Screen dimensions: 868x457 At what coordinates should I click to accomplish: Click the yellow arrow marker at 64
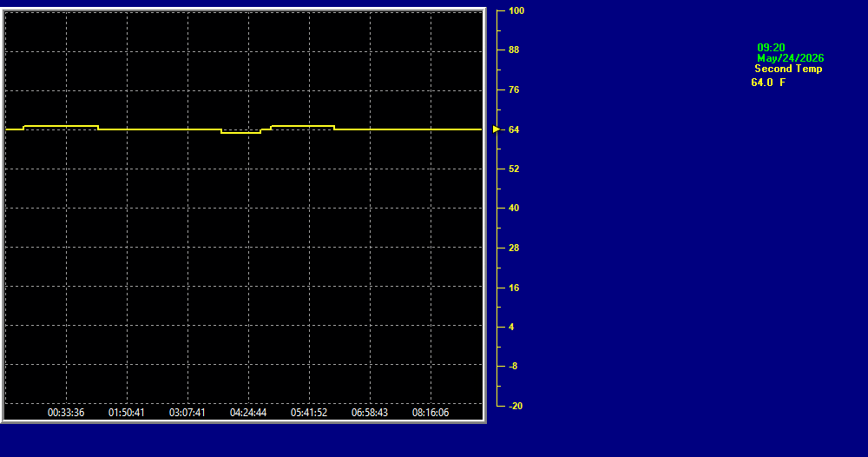click(496, 129)
